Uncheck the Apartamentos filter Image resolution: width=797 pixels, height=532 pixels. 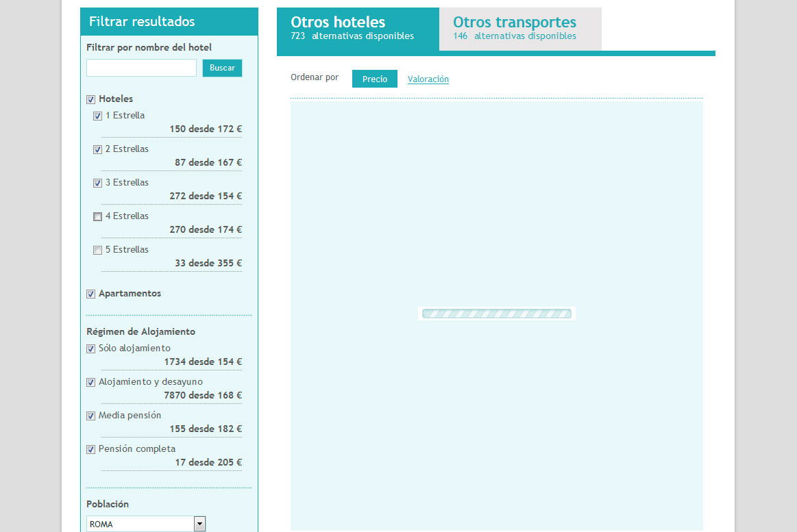90,294
